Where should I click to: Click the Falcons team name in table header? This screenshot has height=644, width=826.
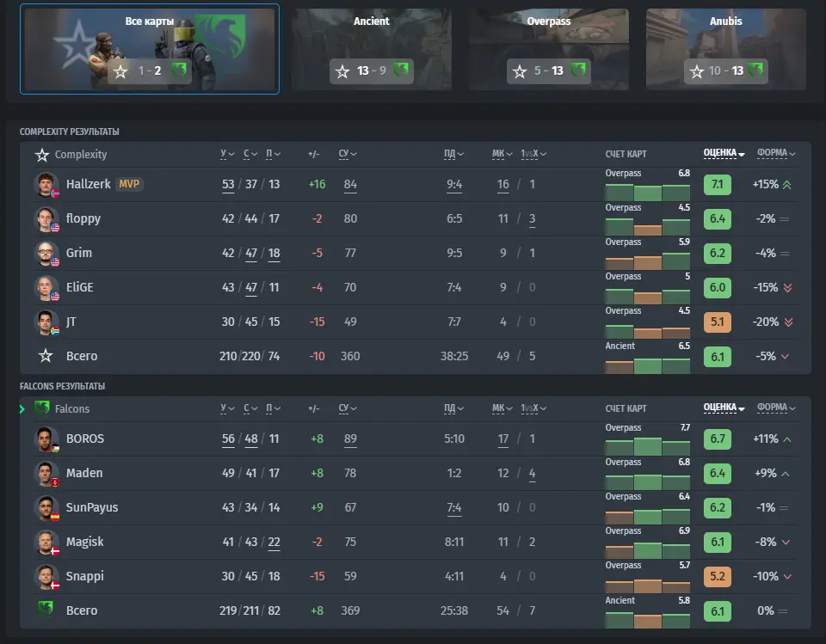coord(72,408)
